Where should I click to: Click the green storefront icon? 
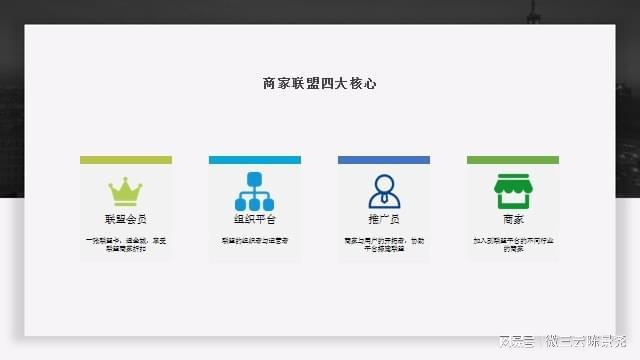513,191
